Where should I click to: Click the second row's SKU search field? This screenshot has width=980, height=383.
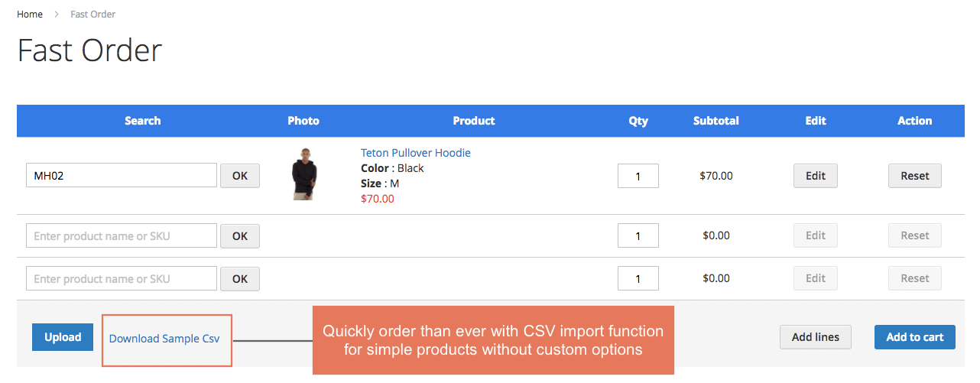tap(122, 235)
